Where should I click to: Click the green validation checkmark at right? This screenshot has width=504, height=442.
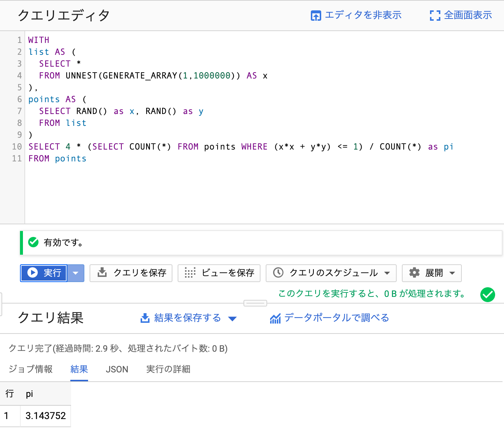pos(488,295)
